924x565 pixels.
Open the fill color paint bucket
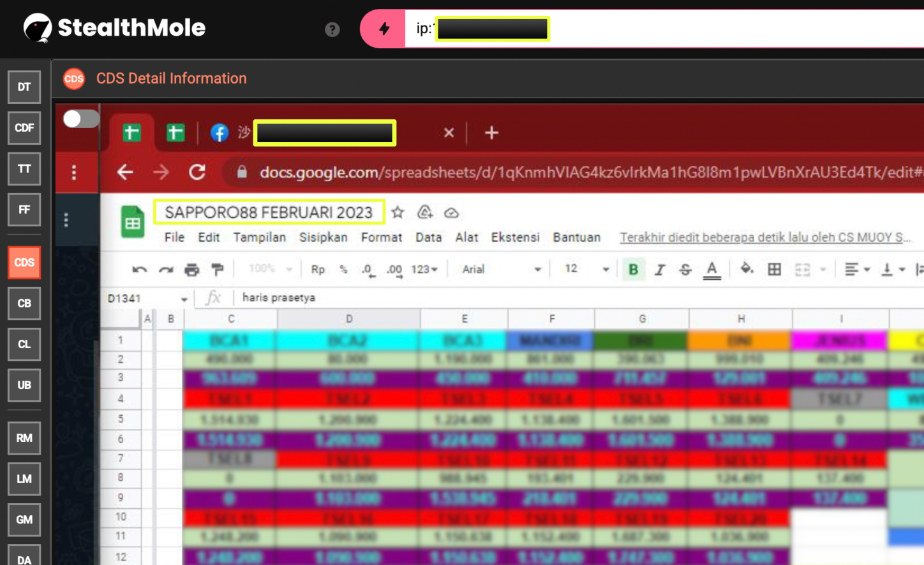tap(746, 269)
